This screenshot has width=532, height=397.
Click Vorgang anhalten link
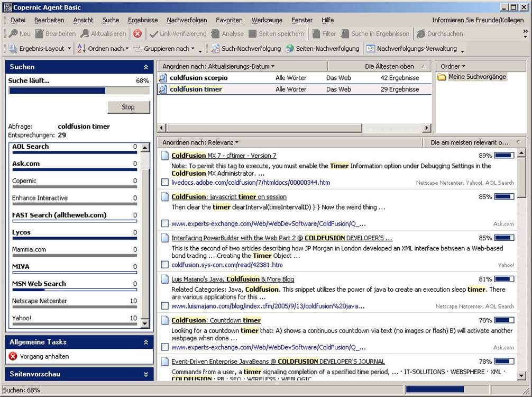point(44,356)
